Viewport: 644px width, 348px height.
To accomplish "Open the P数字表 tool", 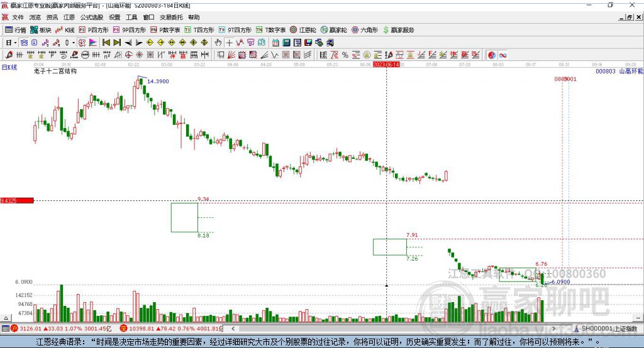I will click(x=165, y=30).
